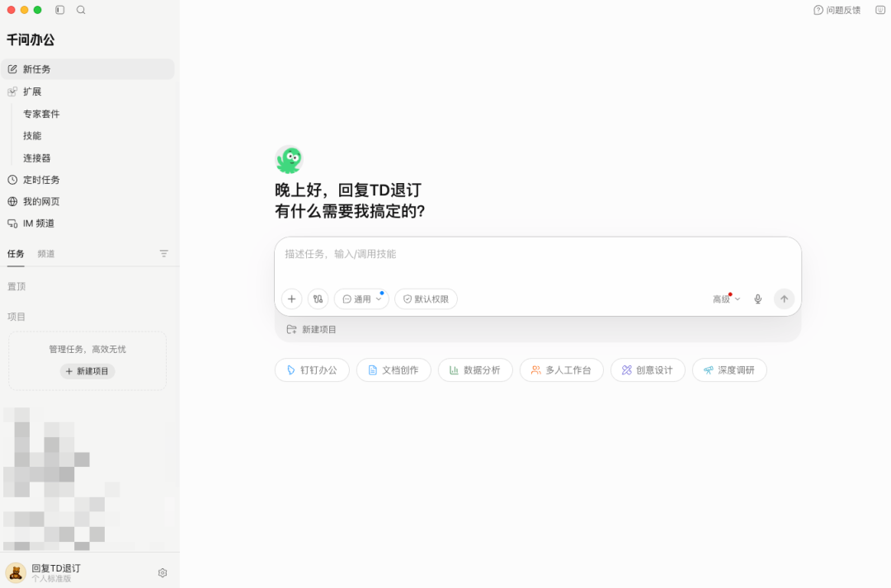Switch to the 频道 tab

click(46, 254)
